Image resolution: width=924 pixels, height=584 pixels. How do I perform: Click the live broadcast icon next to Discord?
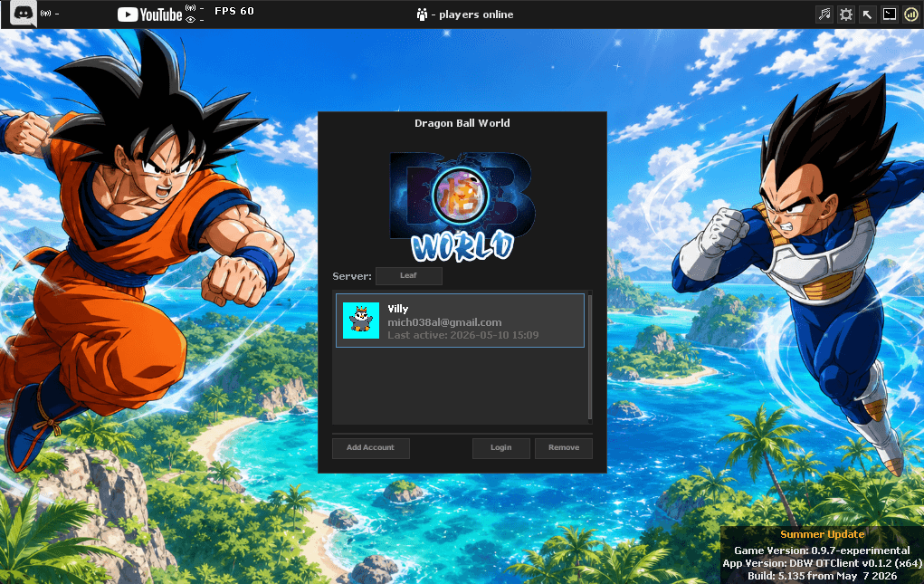coord(46,13)
